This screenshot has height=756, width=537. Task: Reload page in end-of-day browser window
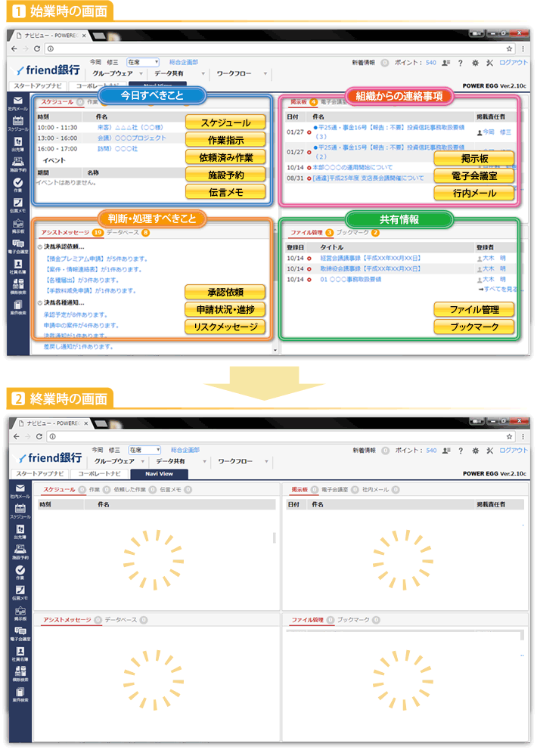pyautogui.click(x=37, y=437)
